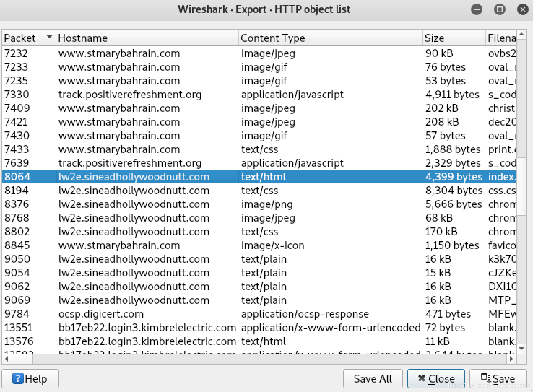
Task: Click the horizontal scrollbar right arrow
Action: (x=511, y=359)
